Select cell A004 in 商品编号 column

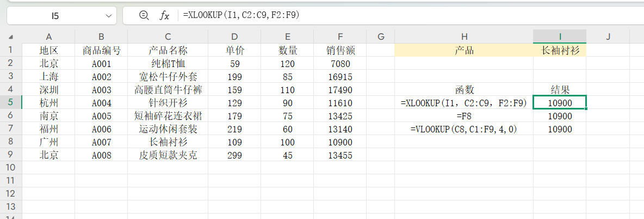[101, 103]
